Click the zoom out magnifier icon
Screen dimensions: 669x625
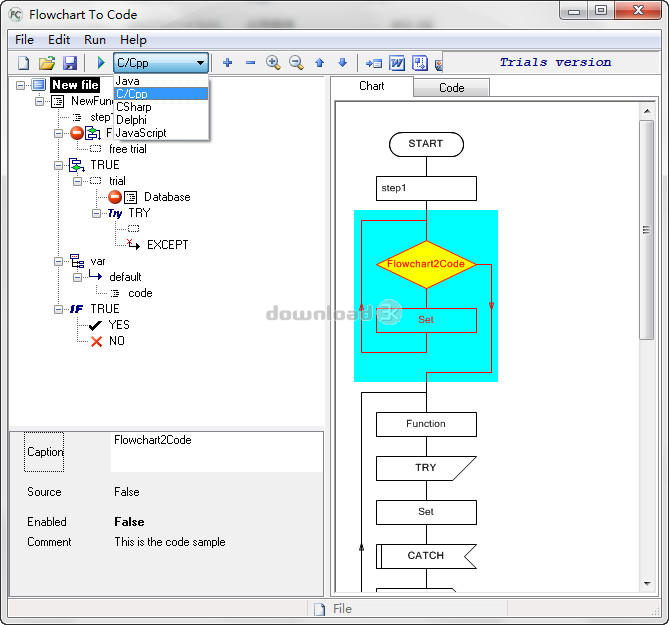coord(296,63)
